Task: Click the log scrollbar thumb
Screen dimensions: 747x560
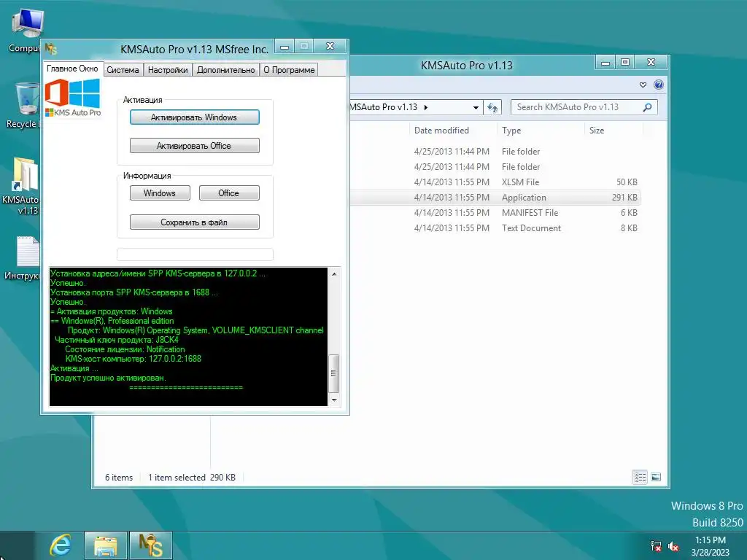Action: 334,373
